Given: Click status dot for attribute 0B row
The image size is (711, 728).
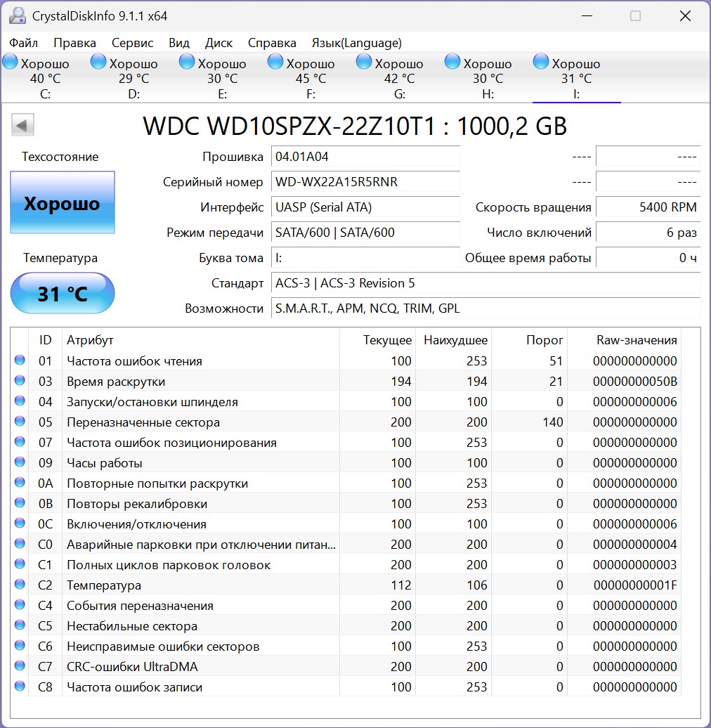Looking at the screenshot, I should click(20, 502).
